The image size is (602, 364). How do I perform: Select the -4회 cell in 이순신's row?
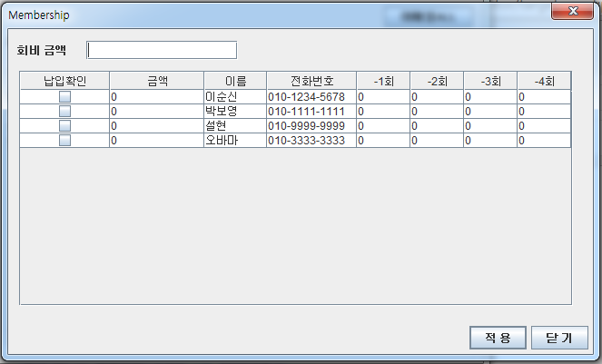click(544, 97)
